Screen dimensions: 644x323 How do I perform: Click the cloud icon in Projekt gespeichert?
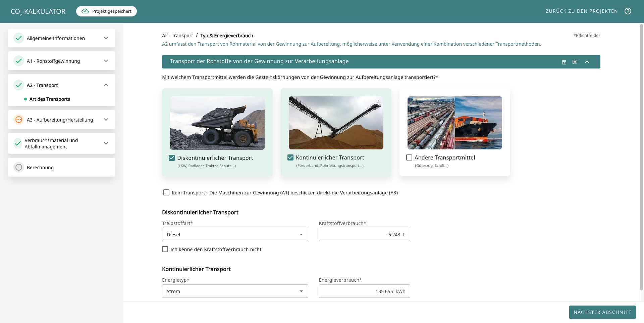pos(85,11)
